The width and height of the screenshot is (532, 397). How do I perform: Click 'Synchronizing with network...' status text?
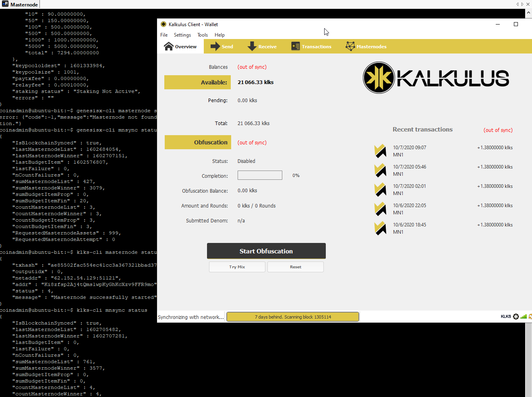click(191, 317)
